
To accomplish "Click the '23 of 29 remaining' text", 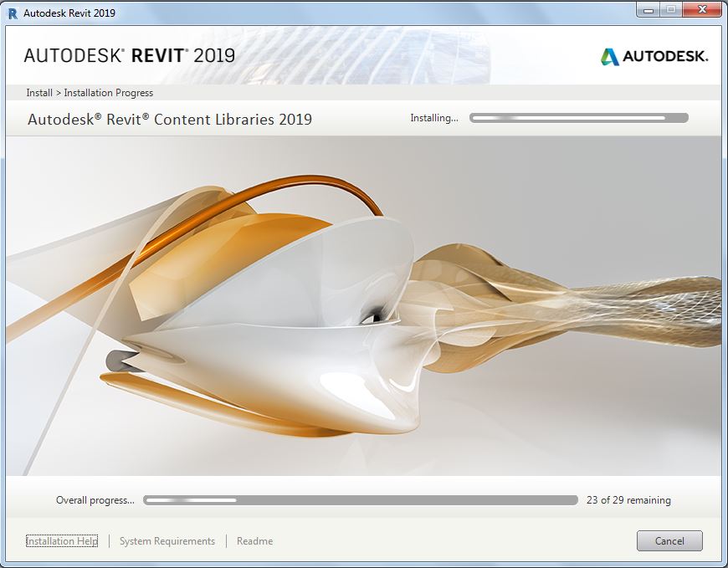I will [628, 499].
